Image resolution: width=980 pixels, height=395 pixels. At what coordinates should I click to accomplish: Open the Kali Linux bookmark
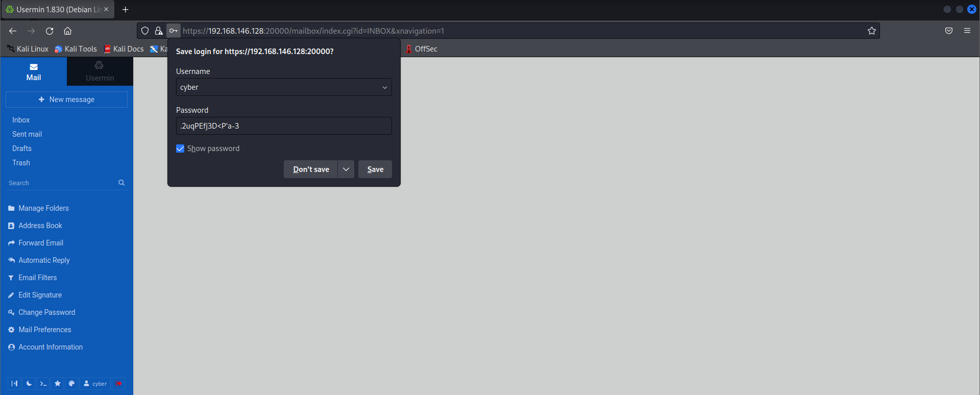click(x=28, y=49)
